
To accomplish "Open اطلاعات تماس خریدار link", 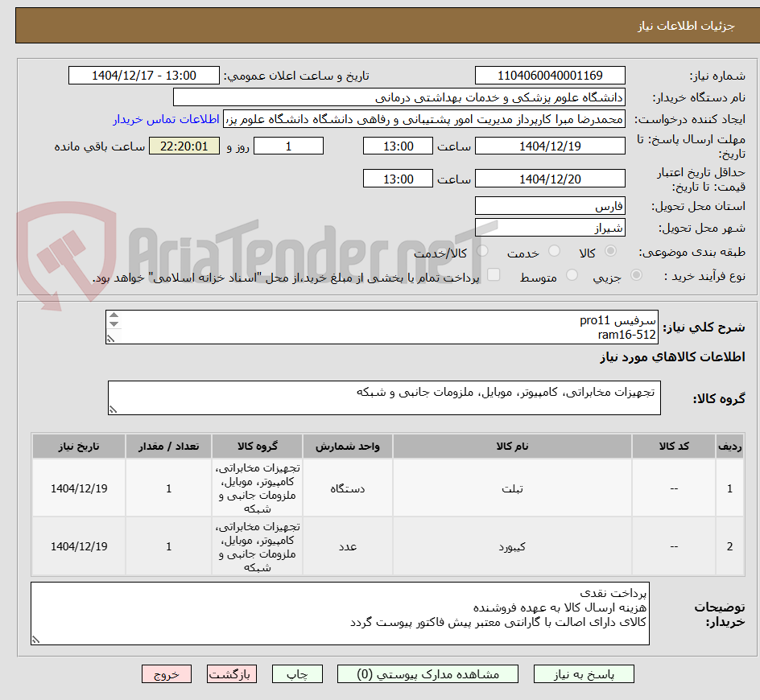I will 166,119.
